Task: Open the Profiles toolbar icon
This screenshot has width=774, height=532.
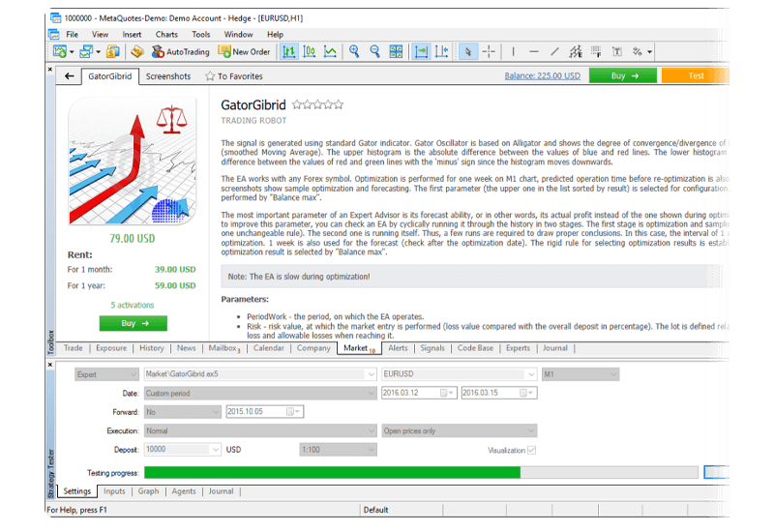Action: click(x=86, y=51)
